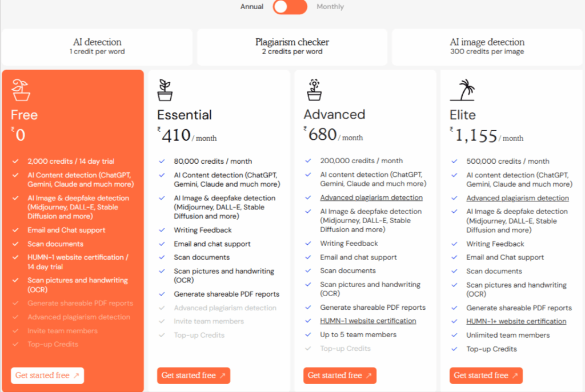Click the Advanced plan flower pot icon
This screenshot has width=585, height=392.
pos(314,90)
